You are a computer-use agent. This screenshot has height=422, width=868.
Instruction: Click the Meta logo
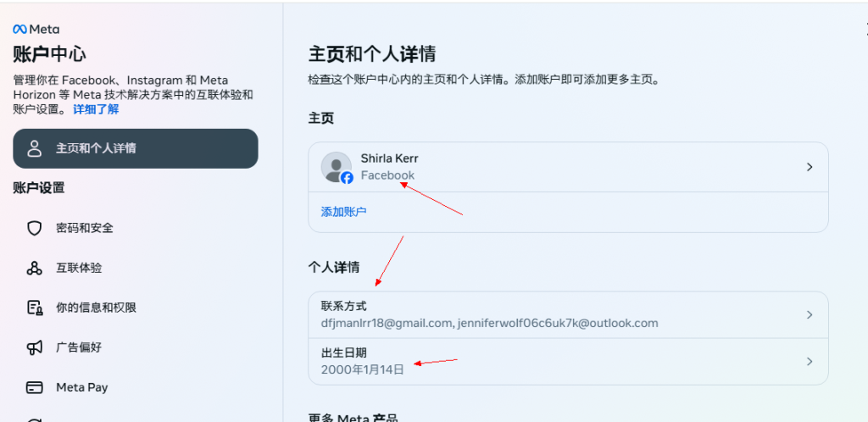pyautogui.click(x=36, y=29)
